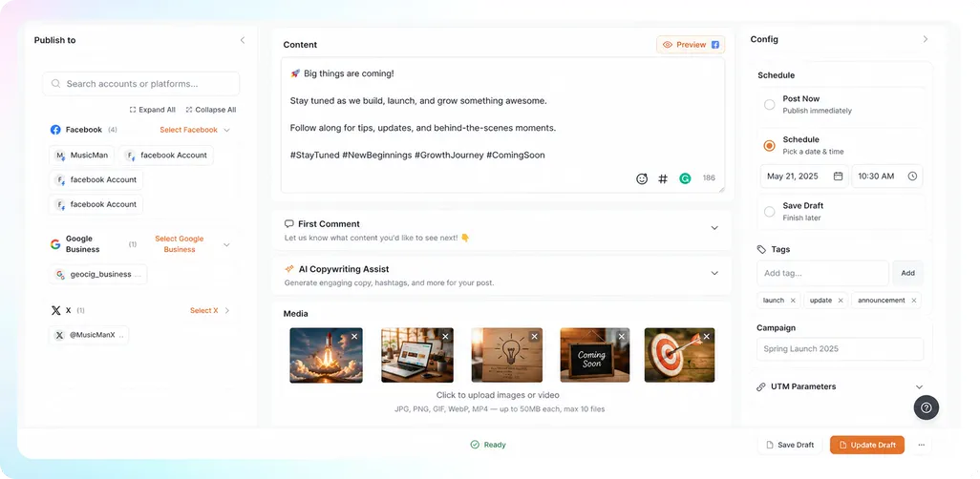Click to upload images or video text
Viewport: 980px width, 479px height.
coord(498,395)
